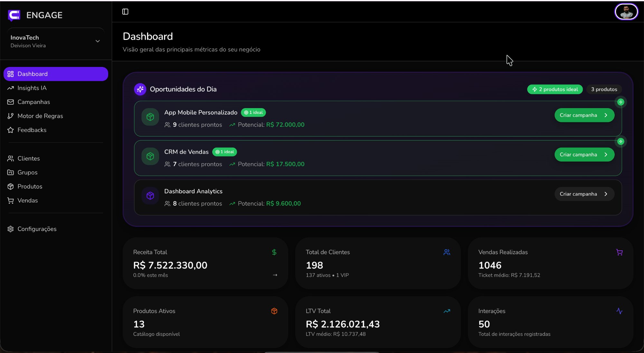Click the Vendas cart icon
This screenshot has width=644, height=353.
coord(10,200)
